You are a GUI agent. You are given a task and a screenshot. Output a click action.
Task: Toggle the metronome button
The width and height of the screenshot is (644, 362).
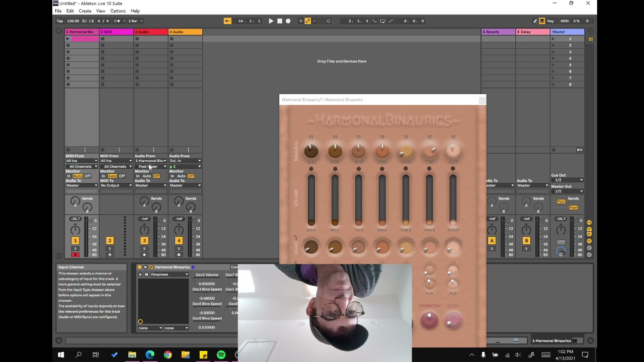(x=119, y=21)
